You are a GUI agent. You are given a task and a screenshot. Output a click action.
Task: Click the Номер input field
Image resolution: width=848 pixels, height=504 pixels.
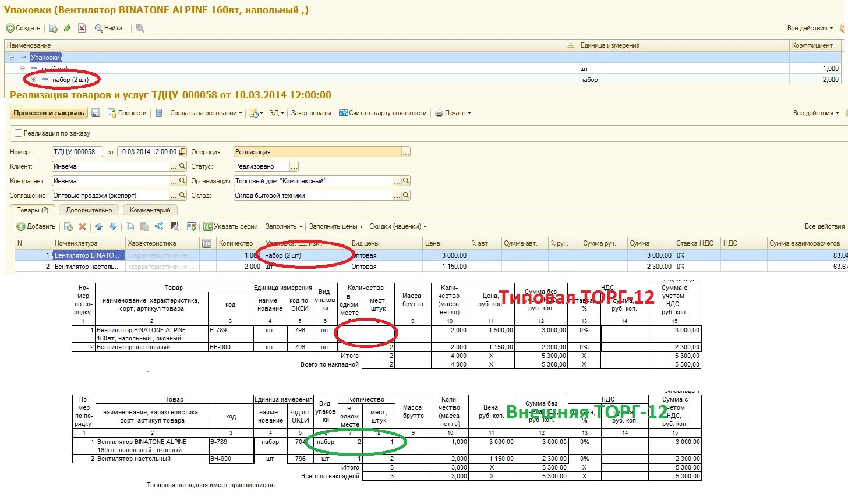coord(77,152)
